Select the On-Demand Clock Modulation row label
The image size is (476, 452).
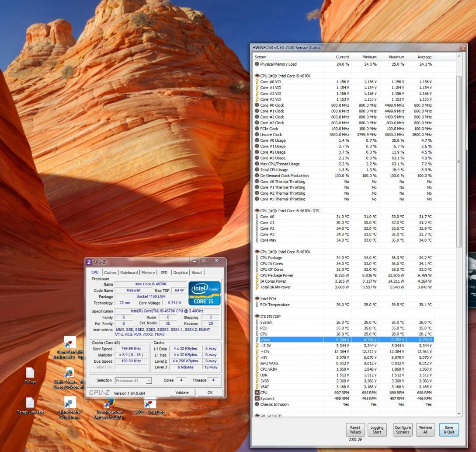[284, 176]
